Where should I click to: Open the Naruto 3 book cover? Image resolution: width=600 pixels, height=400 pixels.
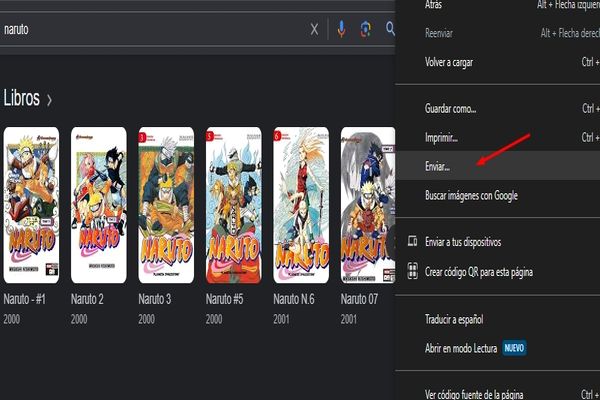(x=166, y=205)
